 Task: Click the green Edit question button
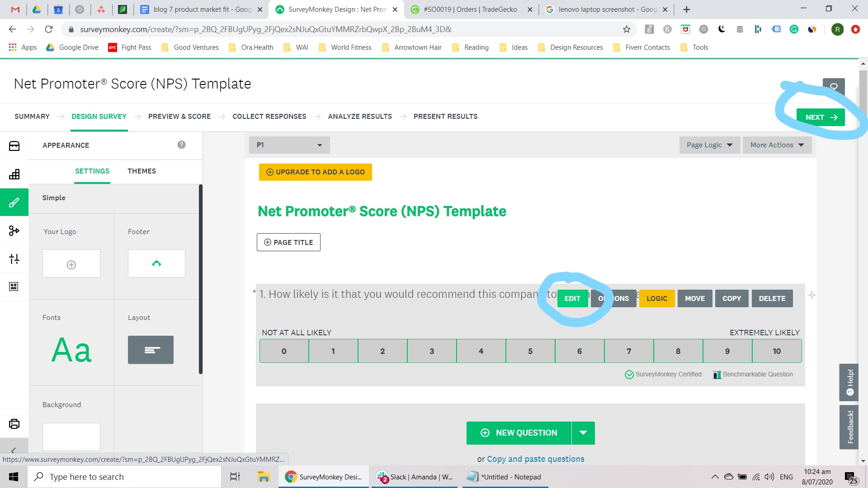pos(572,299)
